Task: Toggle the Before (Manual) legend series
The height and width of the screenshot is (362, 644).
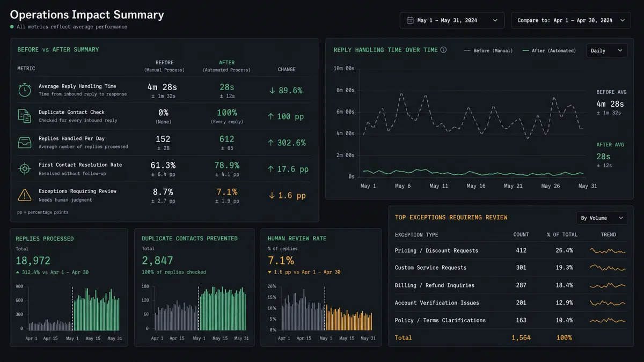Action: point(488,50)
